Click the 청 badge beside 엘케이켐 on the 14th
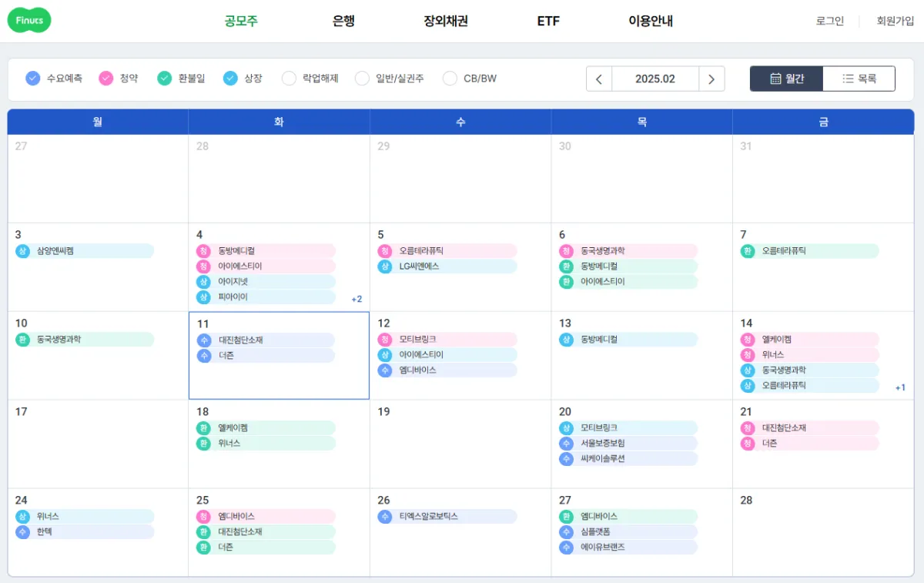 [747, 340]
